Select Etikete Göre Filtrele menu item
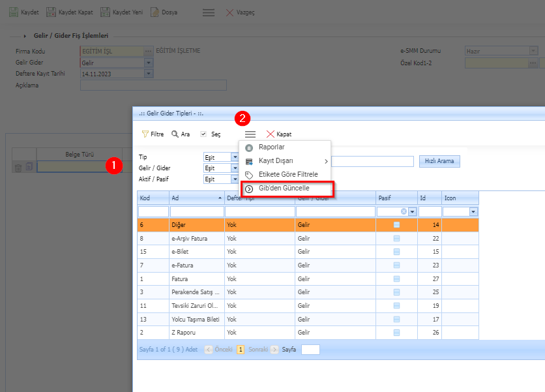 (285, 174)
